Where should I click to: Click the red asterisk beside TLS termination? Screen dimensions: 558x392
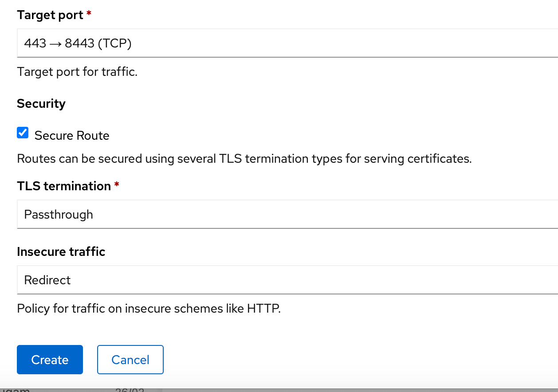(x=117, y=185)
